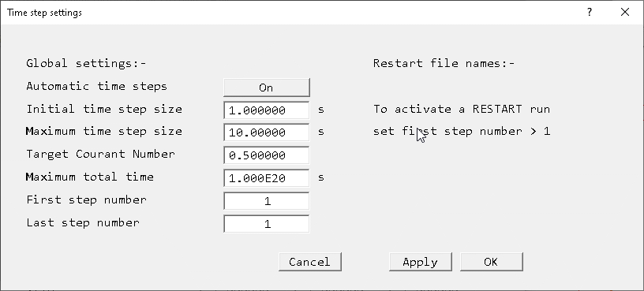Screen dimensions: 644x291
Task: Click the Global settings heading label
Action: click(86, 64)
